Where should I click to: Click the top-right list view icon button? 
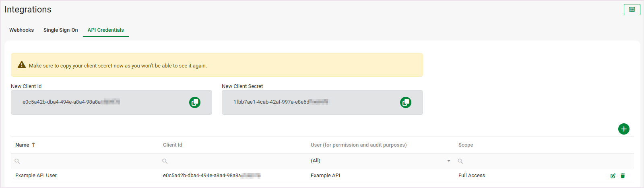coord(632,10)
